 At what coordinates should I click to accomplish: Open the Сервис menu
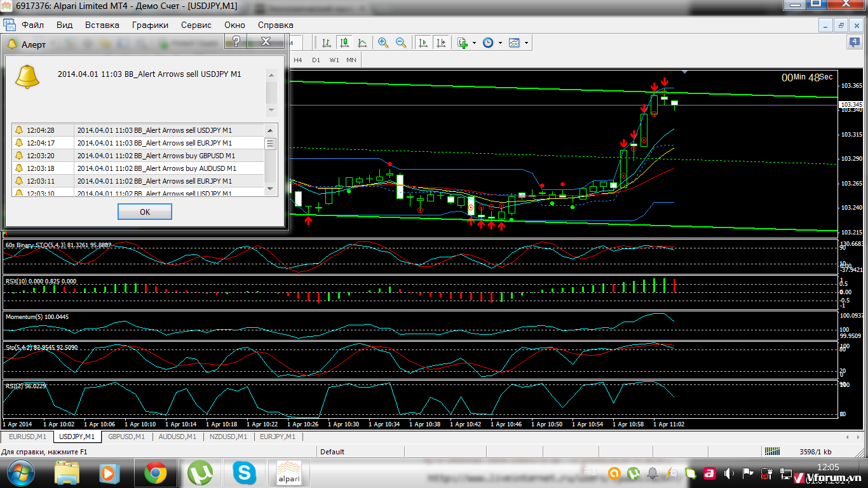pyautogui.click(x=196, y=25)
